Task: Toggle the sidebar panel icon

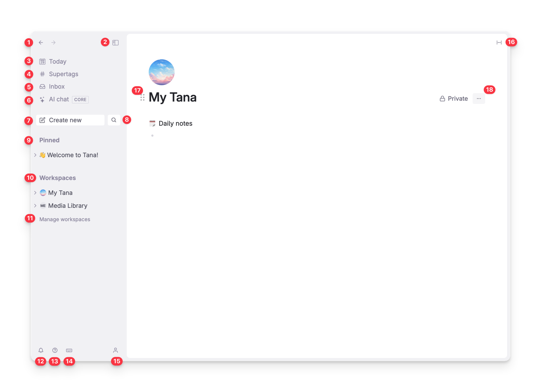Action: coord(115,42)
